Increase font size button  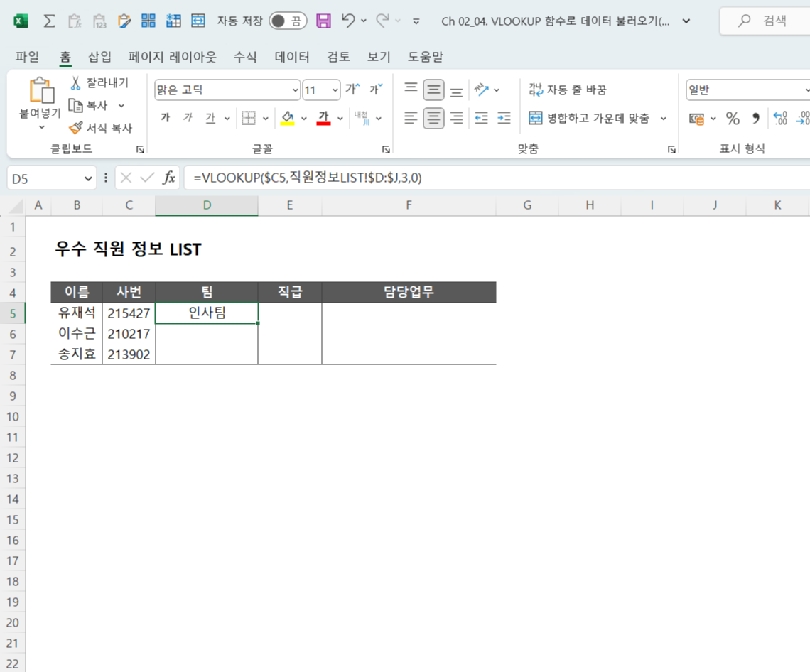point(352,90)
